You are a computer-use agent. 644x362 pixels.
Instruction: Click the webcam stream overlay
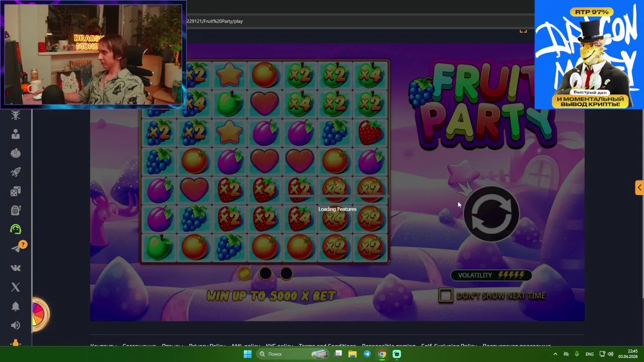(x=94, y=54)
